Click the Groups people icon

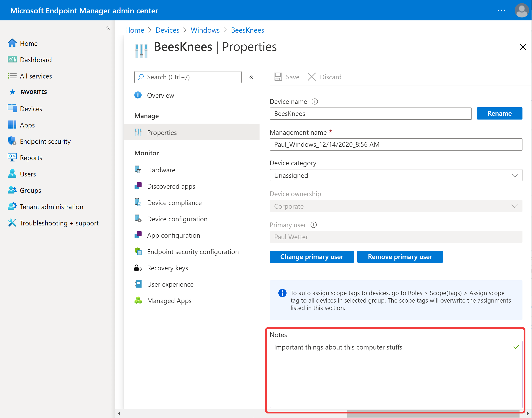12,190
